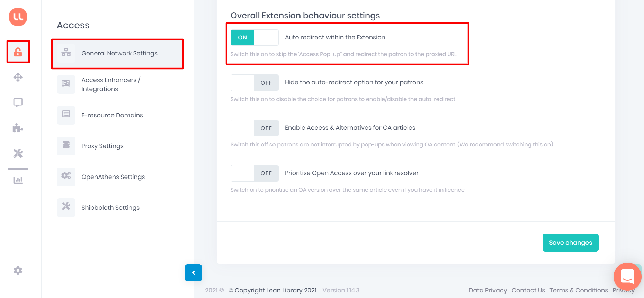
Task: Open the bar chart analytics section
Action: [18, 180]
